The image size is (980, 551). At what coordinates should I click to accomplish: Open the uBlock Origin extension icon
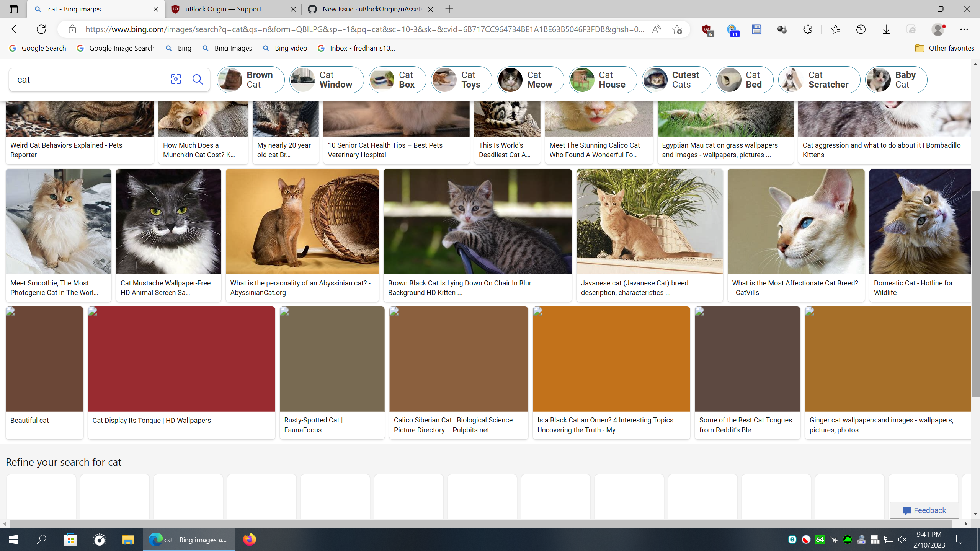pyautogui.click(x=706, y=29)
